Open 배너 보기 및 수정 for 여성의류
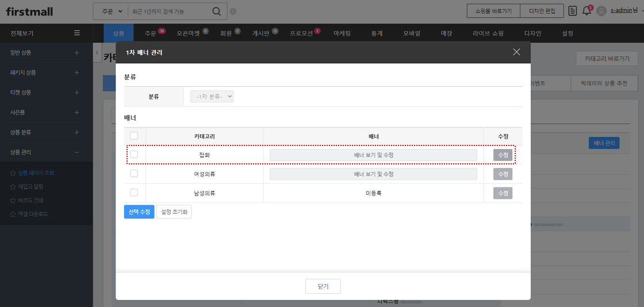The height and width of the screenshot is (307, 644). coord(373,174)
